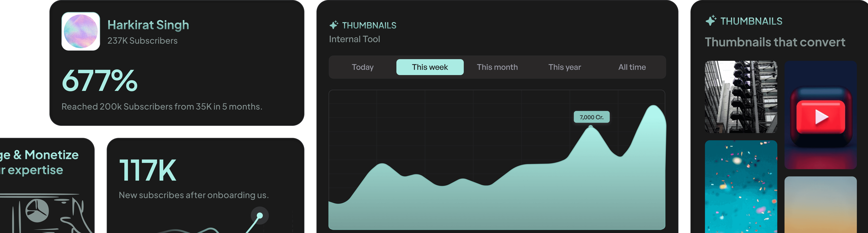The image size is (868, 233).
Task: Open the sunset gradient thumbnail
Action: coord(821,205)
